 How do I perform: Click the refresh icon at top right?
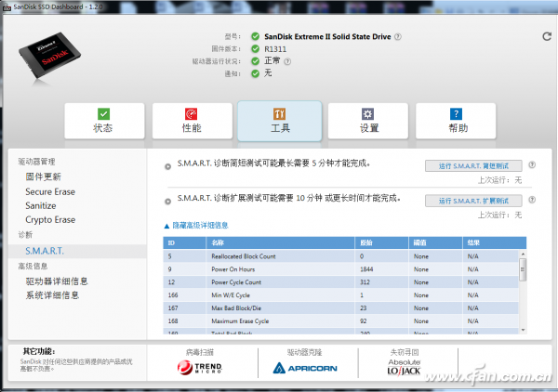coord(547,36)
